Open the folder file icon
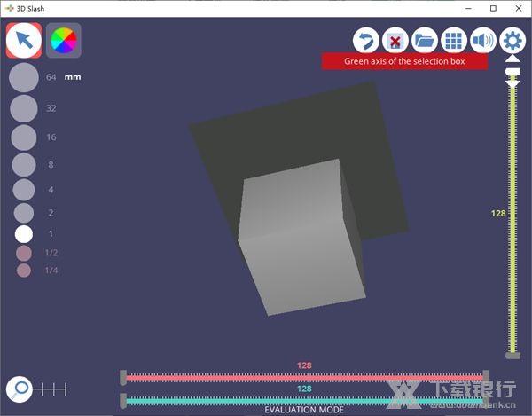This screenshot has height=416, width=532. tap(424, 41)
